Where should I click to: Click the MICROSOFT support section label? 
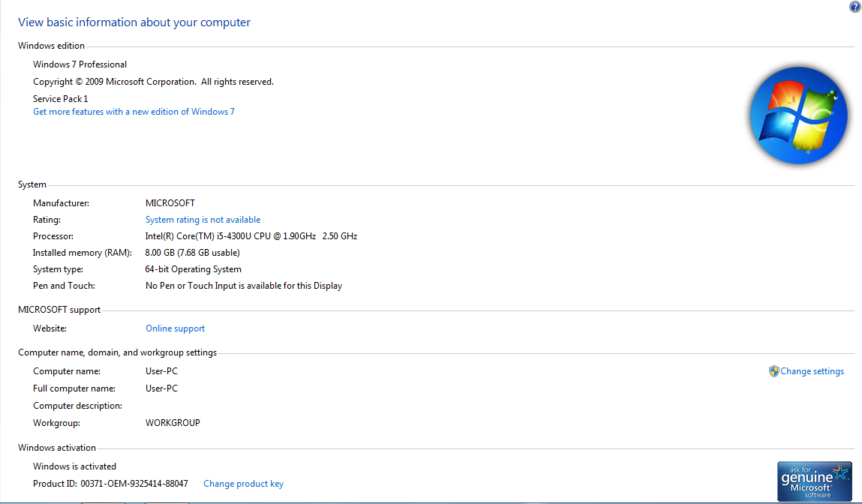[59, 310]
